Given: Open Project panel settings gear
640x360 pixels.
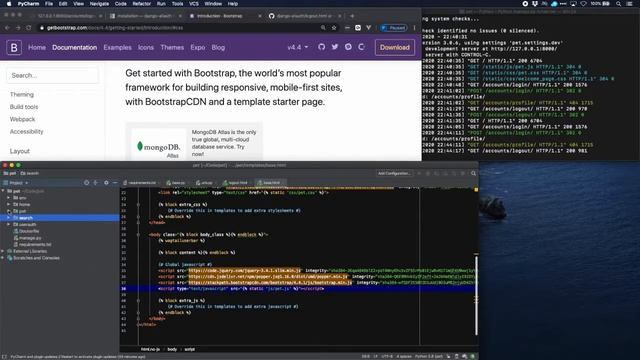Looking at the screenshot, I should pos(106,183).
